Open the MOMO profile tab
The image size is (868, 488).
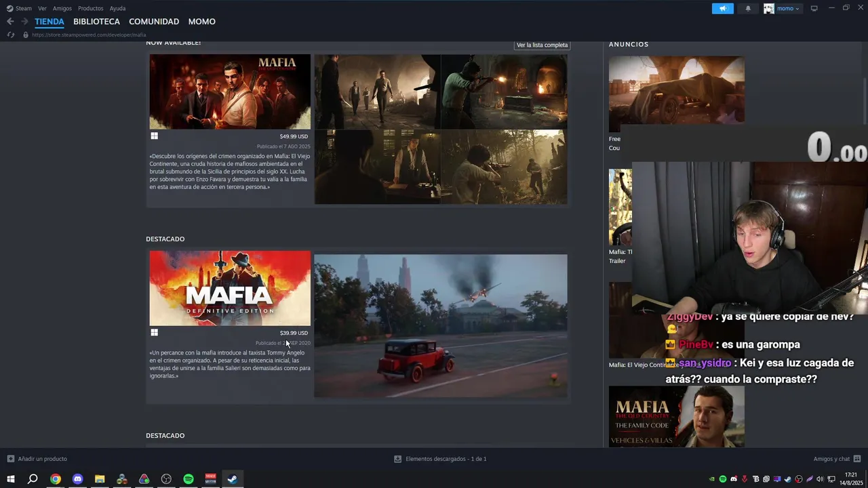coord(201,22)
